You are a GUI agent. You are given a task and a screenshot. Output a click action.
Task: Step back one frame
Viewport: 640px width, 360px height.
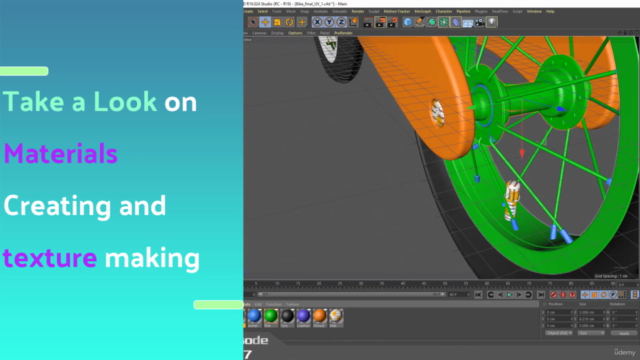[x=500, y=295]
